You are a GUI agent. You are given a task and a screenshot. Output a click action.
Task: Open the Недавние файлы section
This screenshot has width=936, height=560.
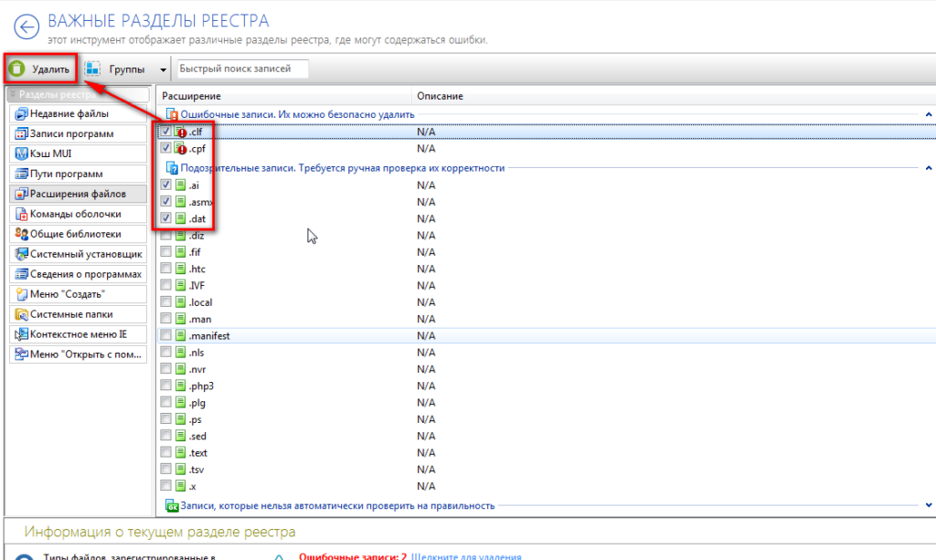pyautogui.click(x=69, y=113)
